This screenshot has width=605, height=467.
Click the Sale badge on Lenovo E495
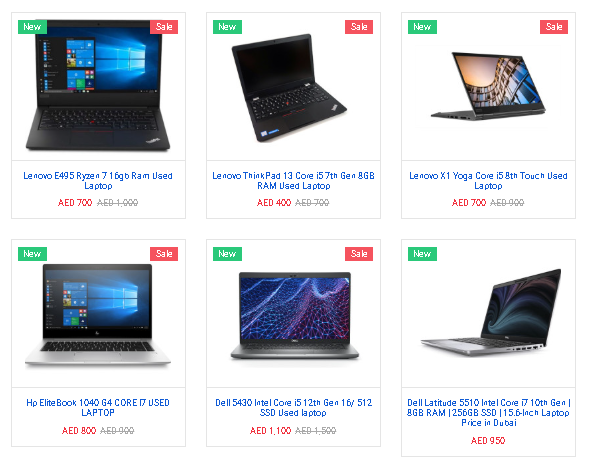(x=164, y=27)
